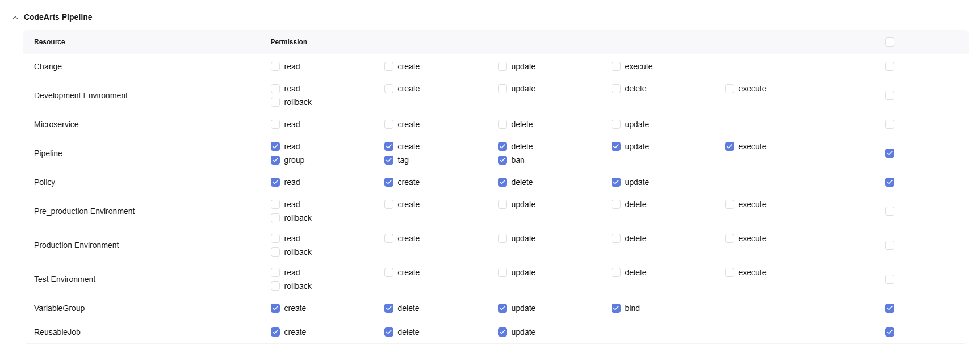Deselect all permissions in the ReusableJob row
This screenshot has width=980, height=353.
(890, 332)
